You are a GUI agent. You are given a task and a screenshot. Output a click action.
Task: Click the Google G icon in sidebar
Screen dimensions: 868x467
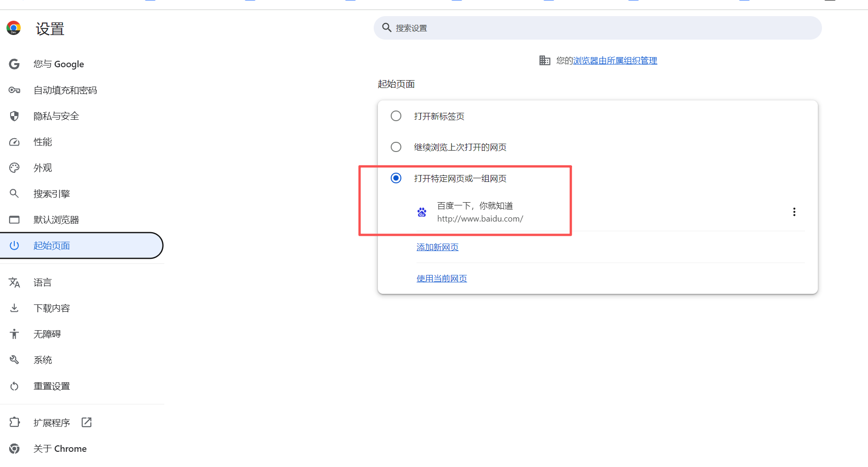[x=14, y=64]
